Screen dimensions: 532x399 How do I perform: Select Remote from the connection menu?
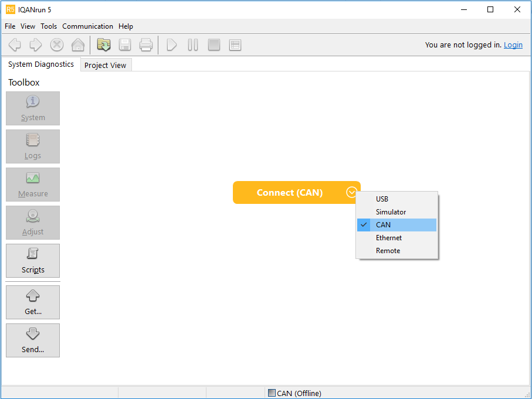point(397,251)
